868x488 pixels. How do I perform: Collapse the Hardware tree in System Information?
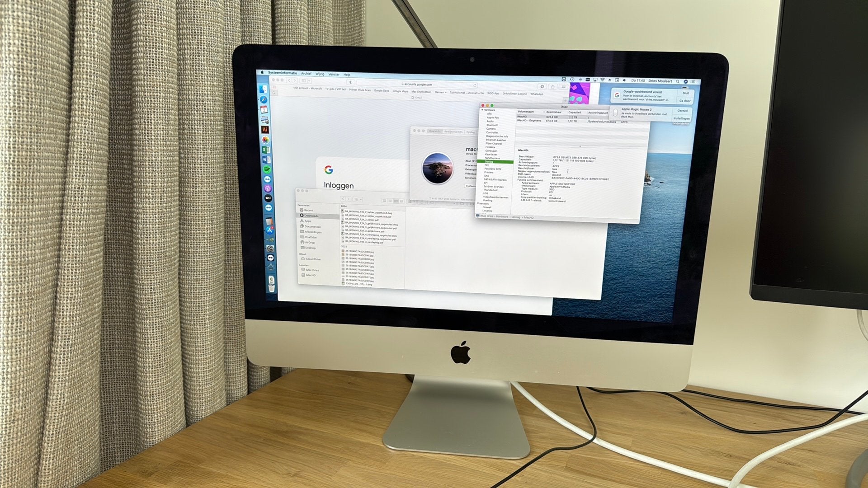tap(482, 110)
